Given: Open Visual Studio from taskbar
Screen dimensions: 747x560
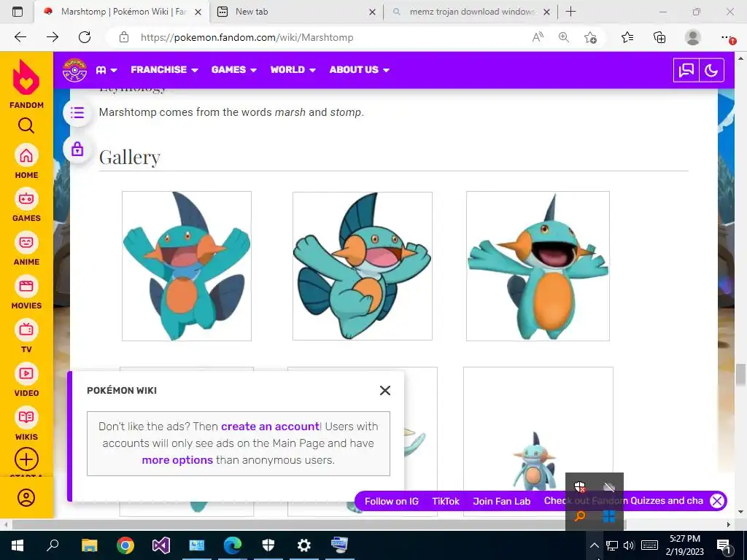Looking at the screenshot, I should coord(161,545).
